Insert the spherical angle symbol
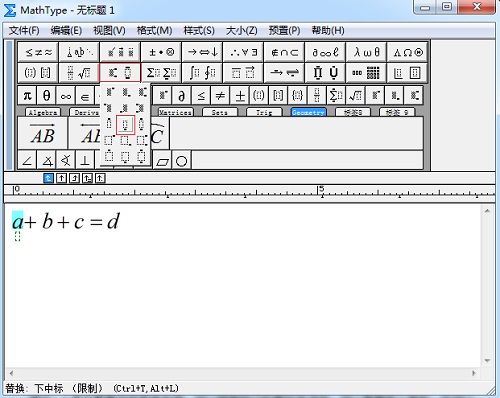The height and width of the screenshot is (398, 500). click(x=66, y=161)
